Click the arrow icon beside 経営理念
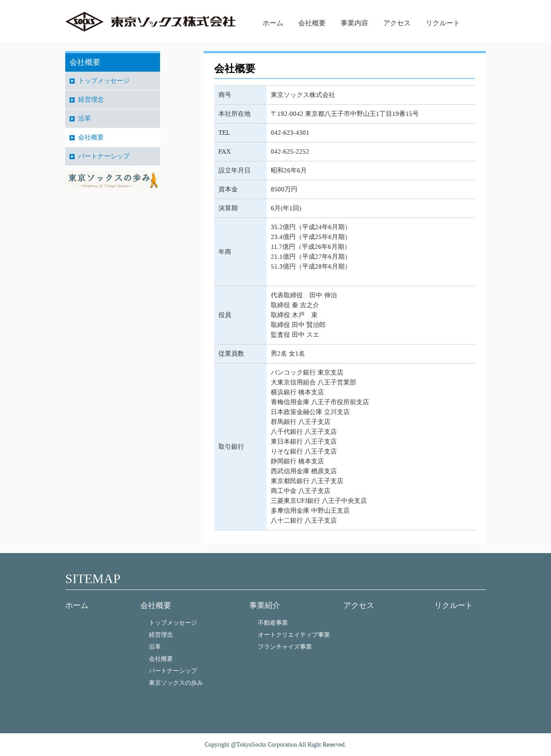Viewport: 551px width, 756px height. click(72, 100)
